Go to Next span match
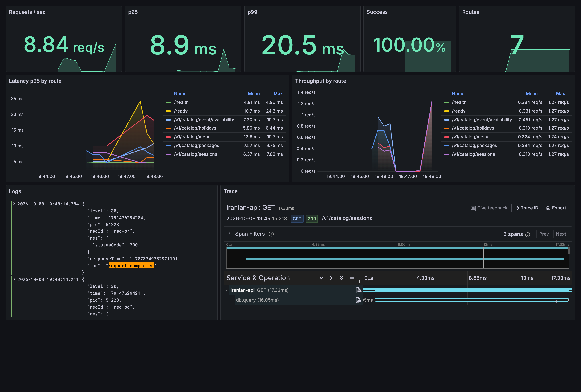The height and width of the screenshot is (392, 581). [x=561, y=234]
